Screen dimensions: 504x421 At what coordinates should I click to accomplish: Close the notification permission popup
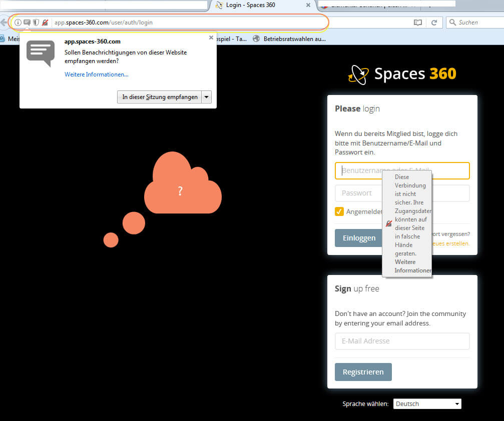211,37
